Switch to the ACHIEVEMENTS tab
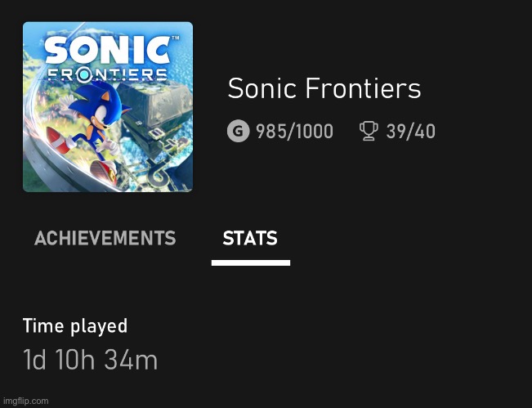532x408 pixels. click(x=105, y=239)
